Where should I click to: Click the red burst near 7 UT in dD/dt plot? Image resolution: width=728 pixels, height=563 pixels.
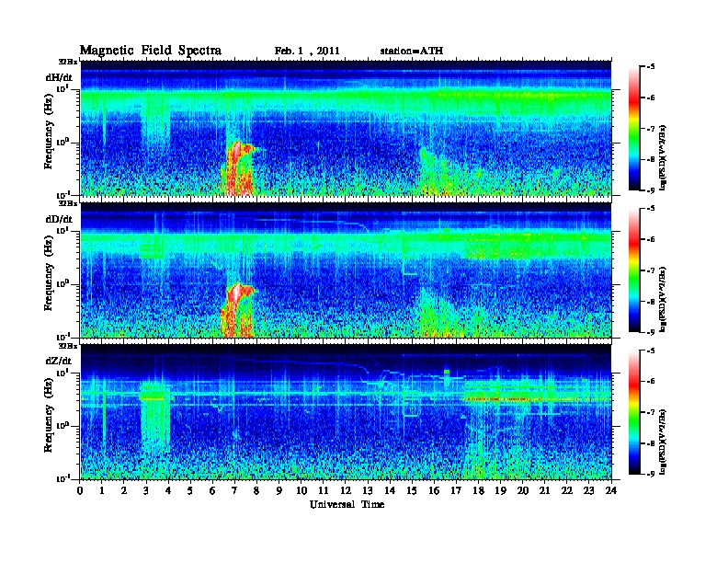click(238, 310)
